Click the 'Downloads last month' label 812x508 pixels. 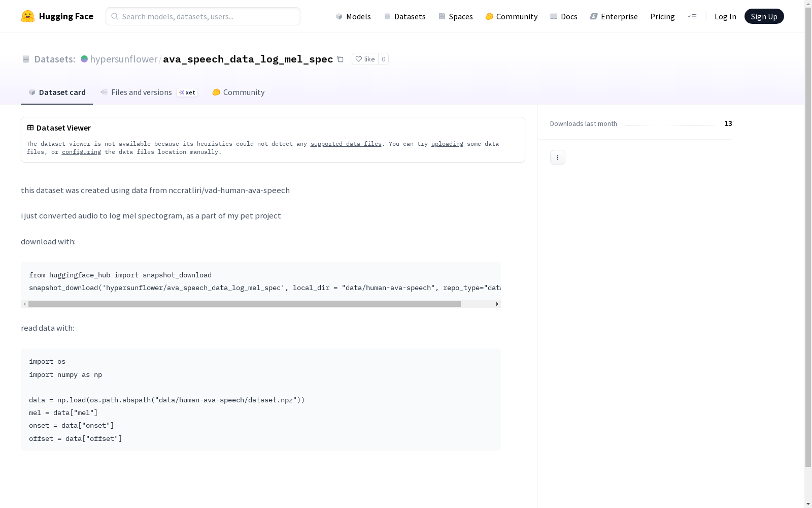click(583, 123)
